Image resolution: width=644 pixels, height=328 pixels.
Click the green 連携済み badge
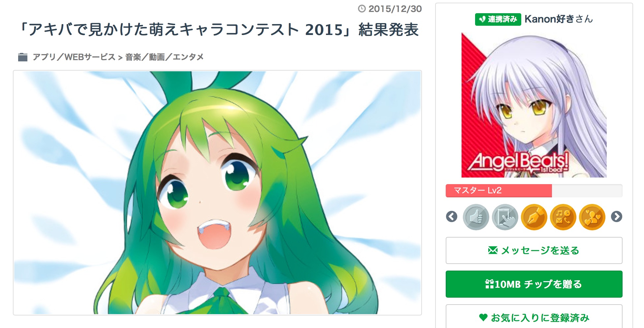click(x=498, y=19)
